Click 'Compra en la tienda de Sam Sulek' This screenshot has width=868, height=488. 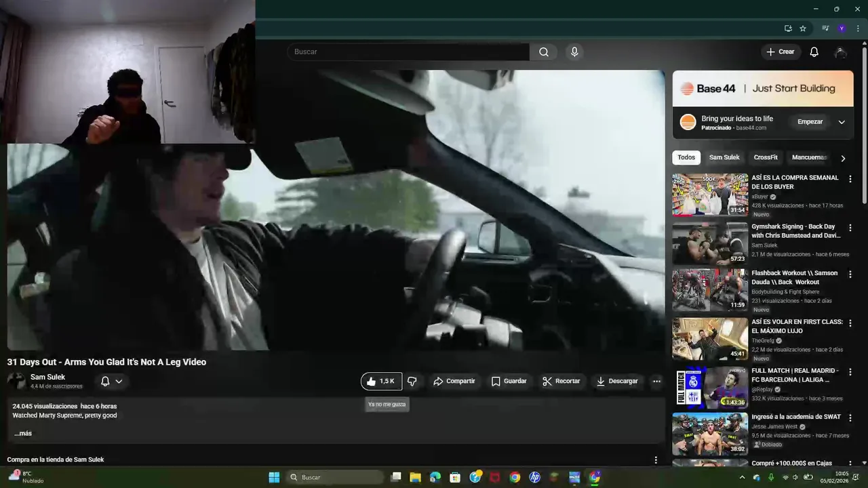point(56,460)
